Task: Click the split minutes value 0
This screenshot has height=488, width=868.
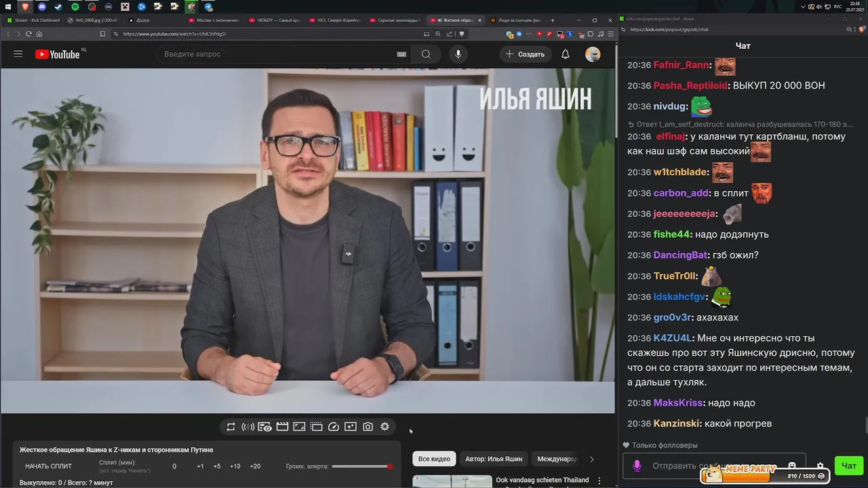Action: click(174, 466)
